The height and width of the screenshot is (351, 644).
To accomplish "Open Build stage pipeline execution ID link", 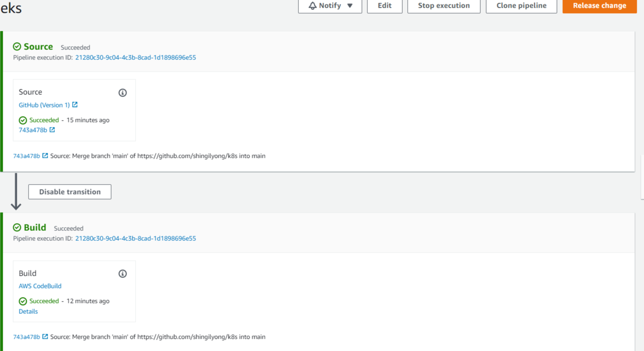I will point(136,239).
